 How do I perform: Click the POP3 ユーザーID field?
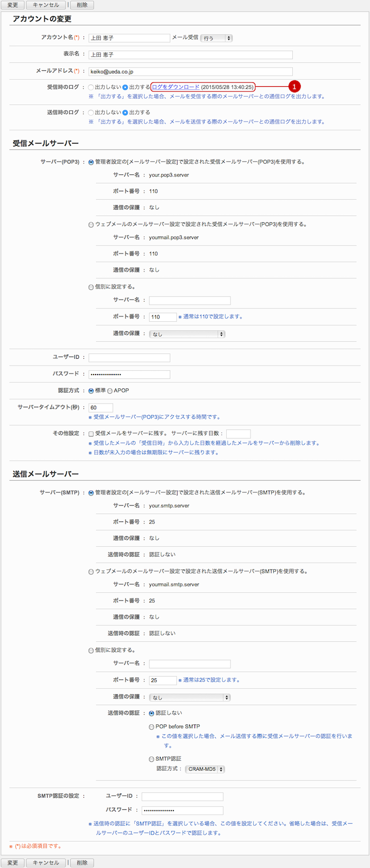[129, 358]
